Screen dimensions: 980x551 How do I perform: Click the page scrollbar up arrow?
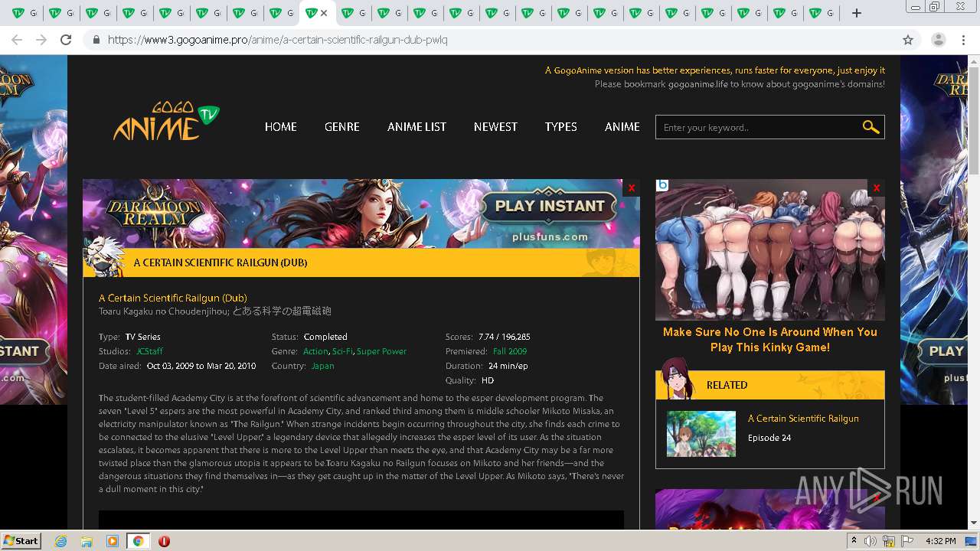pyautogui.click(x=973, y=61)
